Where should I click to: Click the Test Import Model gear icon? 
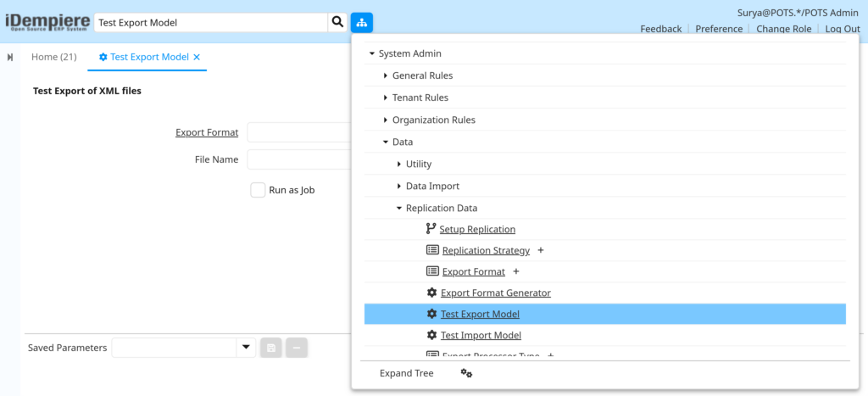[x=431, y=335]
